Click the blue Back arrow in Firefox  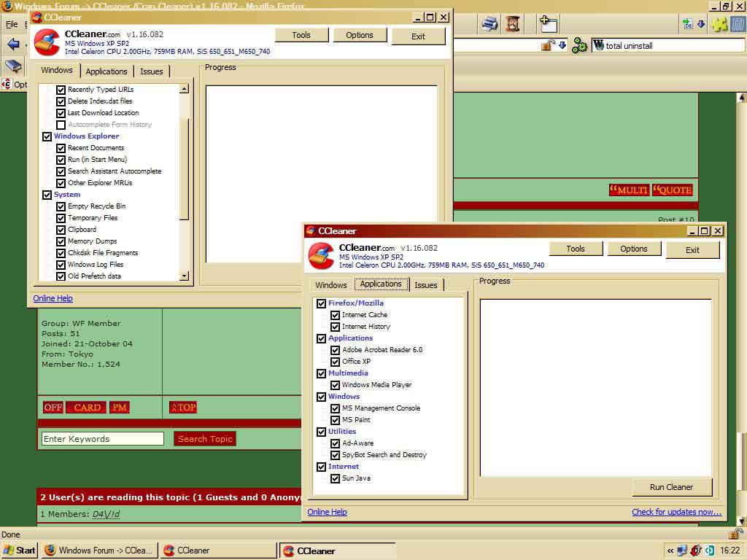[13, 44]
